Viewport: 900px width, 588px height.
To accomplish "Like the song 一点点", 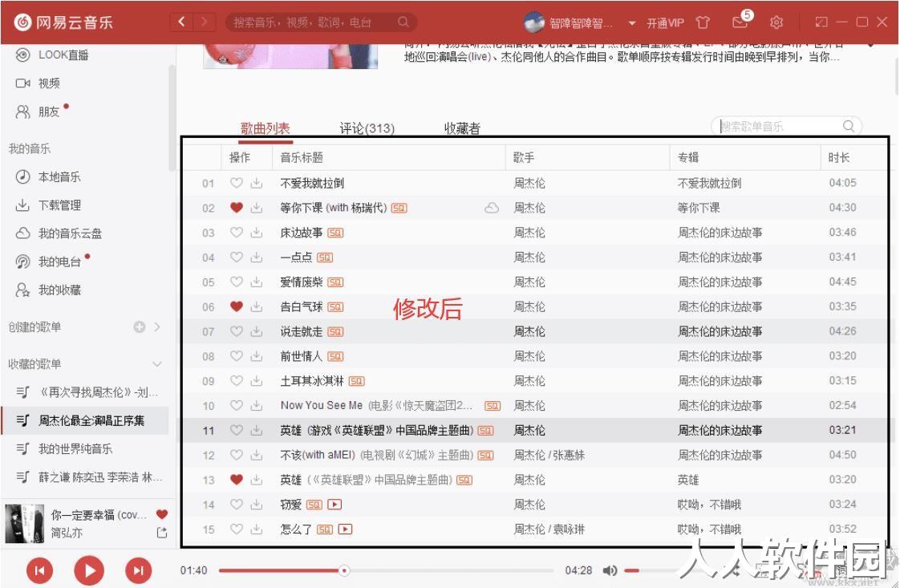I will [x=236, y=258].
